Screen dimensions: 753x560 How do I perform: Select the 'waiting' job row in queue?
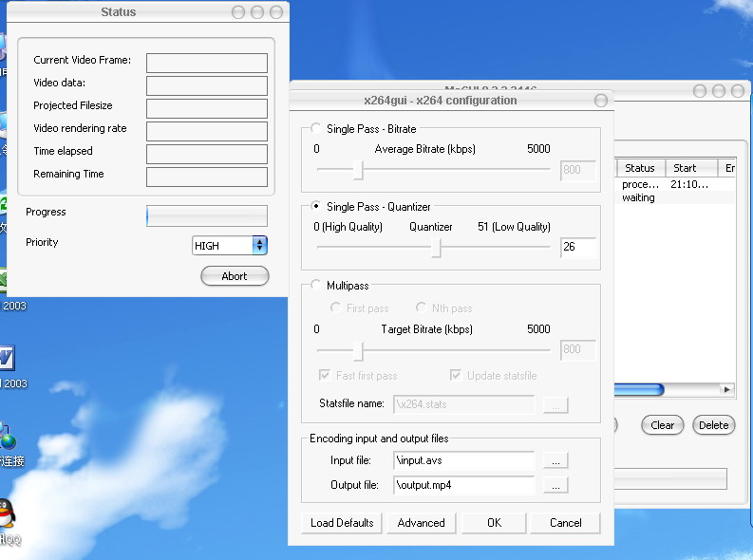pos(675,197)
